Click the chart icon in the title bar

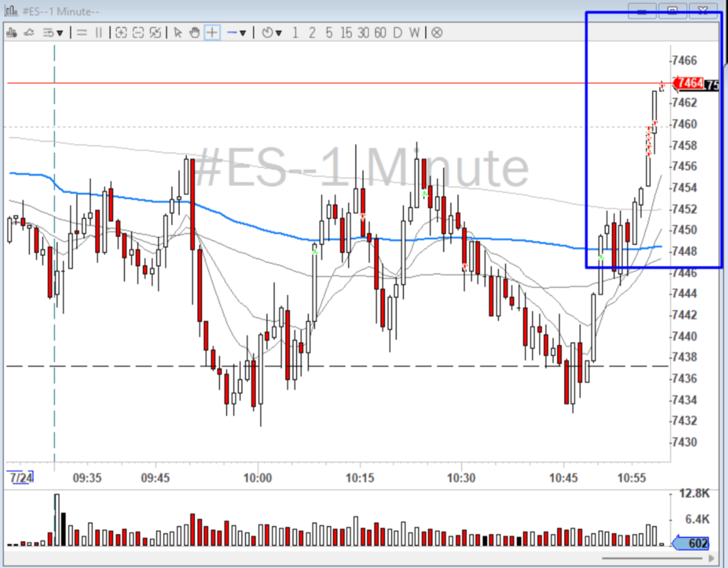(x=11, y=11)
